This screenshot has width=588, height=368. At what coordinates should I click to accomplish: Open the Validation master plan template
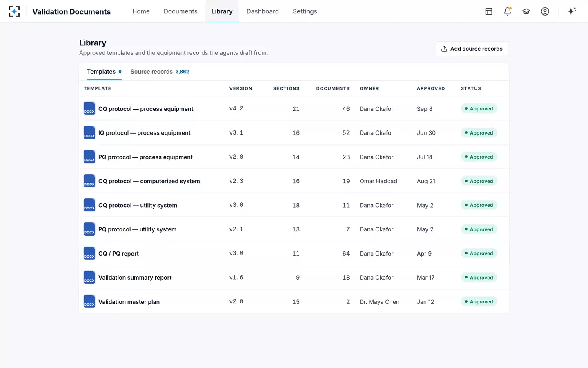coord(129,302)
